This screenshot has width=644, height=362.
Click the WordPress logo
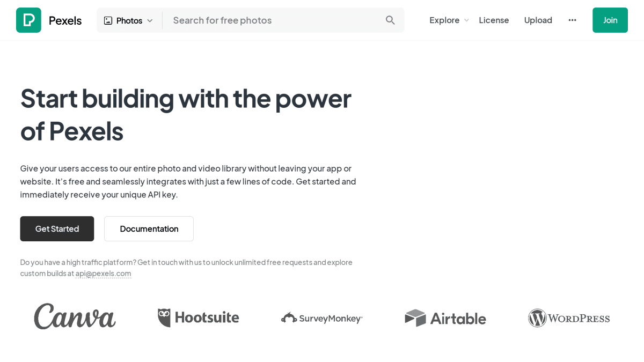pos(569,318)
